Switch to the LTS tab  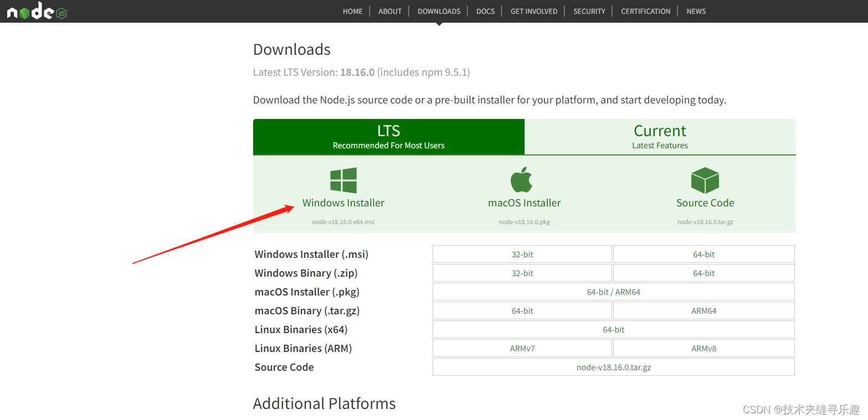click(389, 137)
